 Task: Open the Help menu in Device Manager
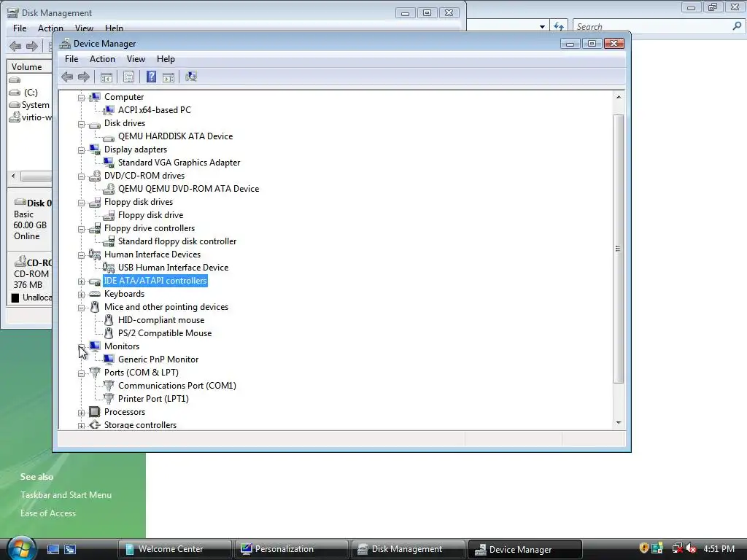click(x=166, y=59)
